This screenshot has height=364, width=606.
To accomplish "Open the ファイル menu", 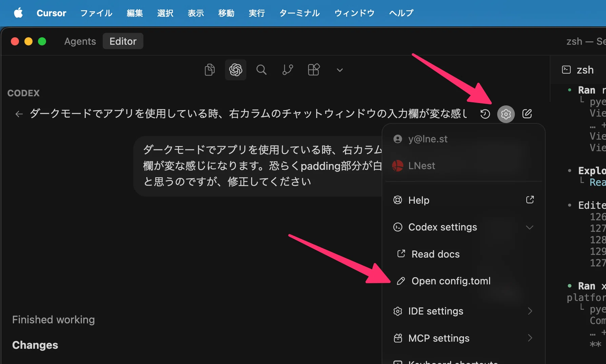I will tap(96, 13).
